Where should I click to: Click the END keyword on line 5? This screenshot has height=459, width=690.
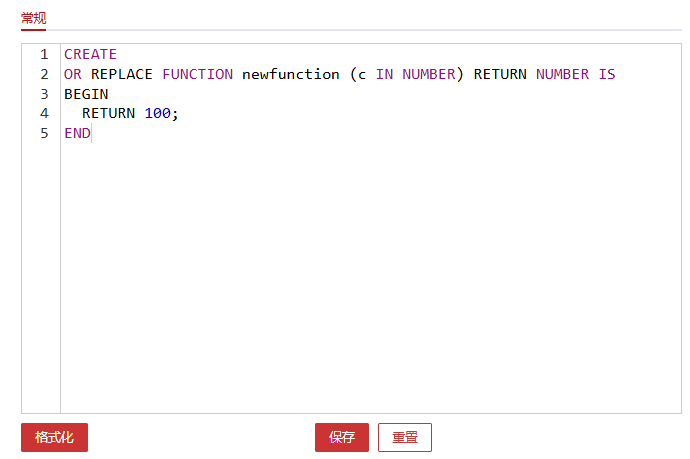coord(77,133)
